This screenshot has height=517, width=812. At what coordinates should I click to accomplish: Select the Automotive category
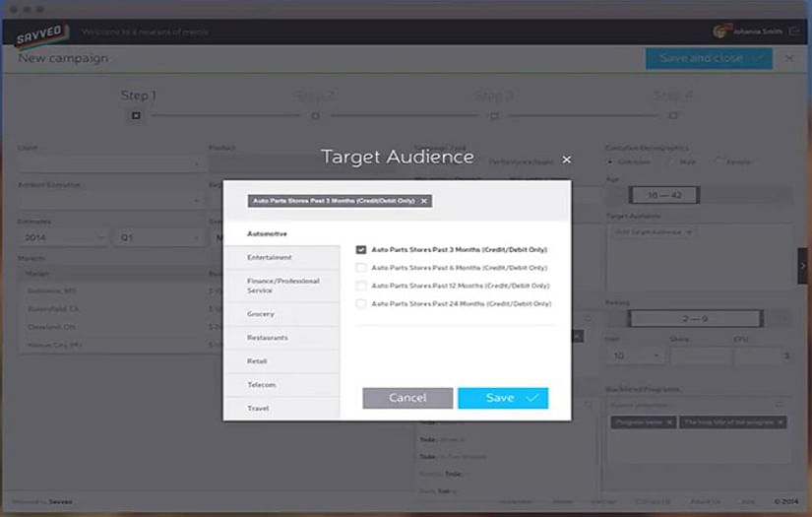coord(268,234)
